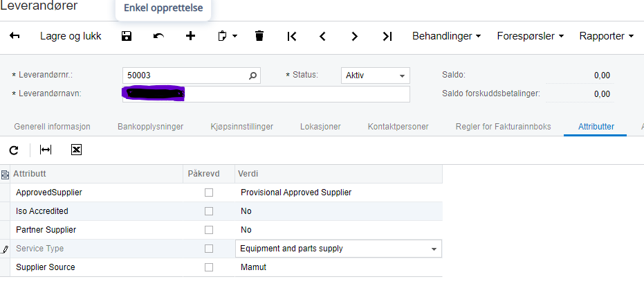This screenshot has width=644, height=295.
Task: Toggle Påkrevd checkbox for Partner Supplier
Action: 209,230
